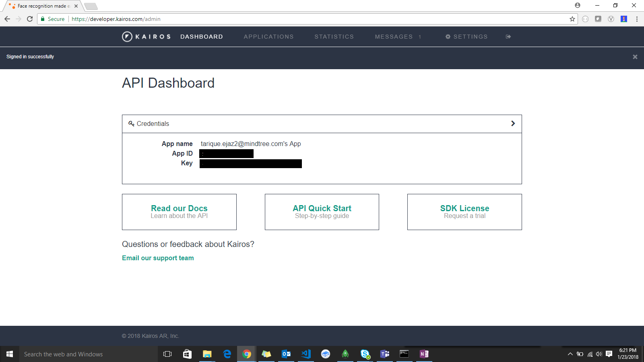Open the Chrome three-dot menu
The height and width of the screenshot is (362, 644).
637,19
